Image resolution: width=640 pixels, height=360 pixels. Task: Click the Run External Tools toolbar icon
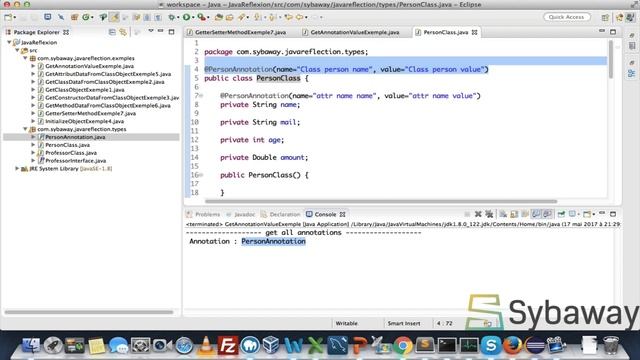tap(201, 17)
